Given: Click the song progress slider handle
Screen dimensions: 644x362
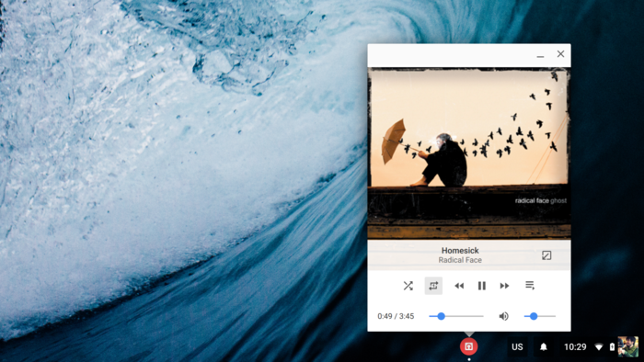Looking at the screenshot, I should [x=441, y=316].
